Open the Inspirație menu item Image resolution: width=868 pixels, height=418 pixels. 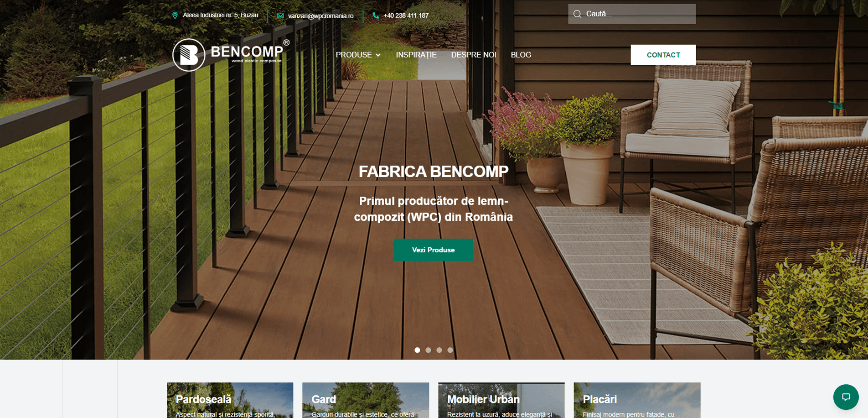[416, 55]
